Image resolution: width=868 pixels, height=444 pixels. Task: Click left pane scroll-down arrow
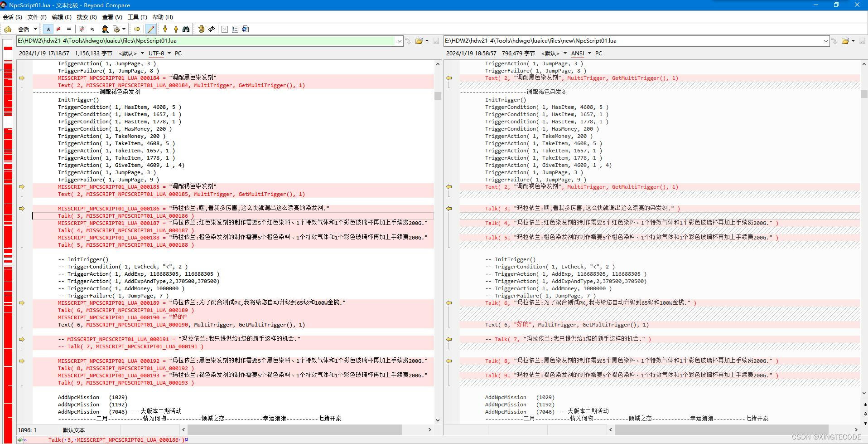tap(438, 420)
